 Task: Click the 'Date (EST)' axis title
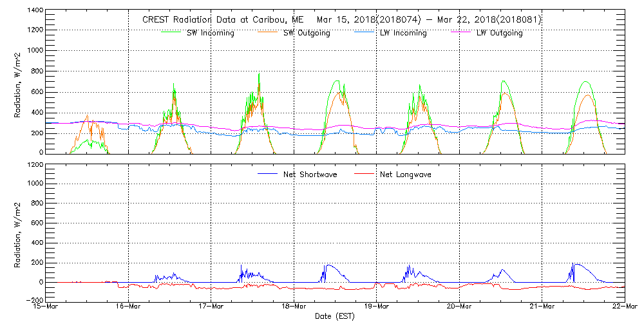coord(335,316)
